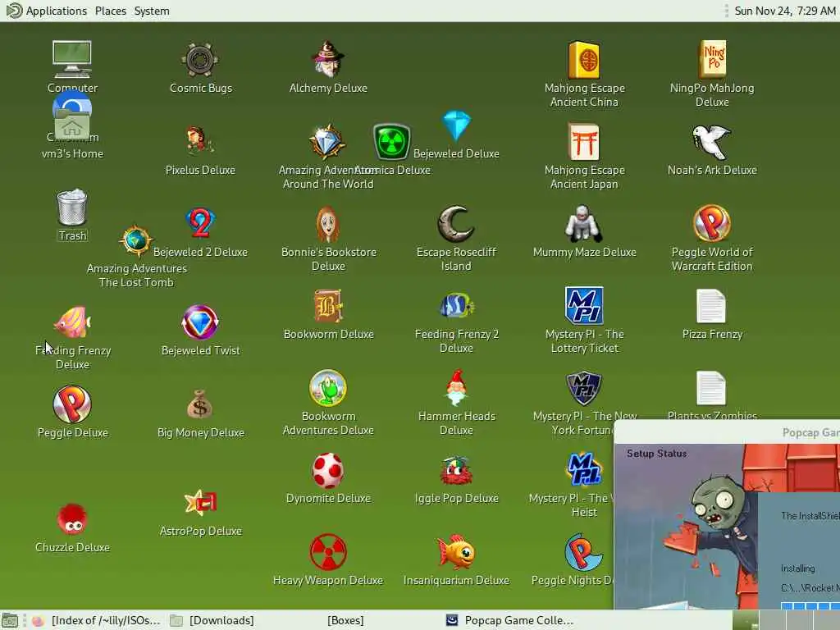Viewport: 840px width, 630px height.
Task: Launch Iggle Pop Deluxe icon
Action: click(x=456, y=470)
